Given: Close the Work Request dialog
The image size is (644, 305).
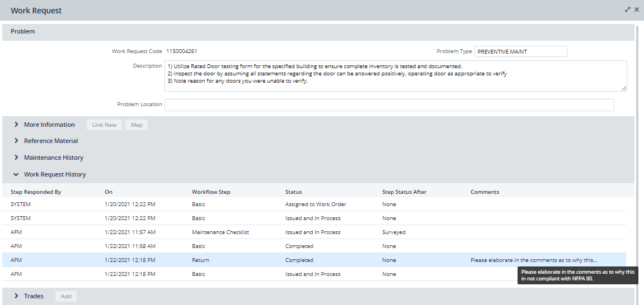Looking at the screenshot, I should point(637,9).
